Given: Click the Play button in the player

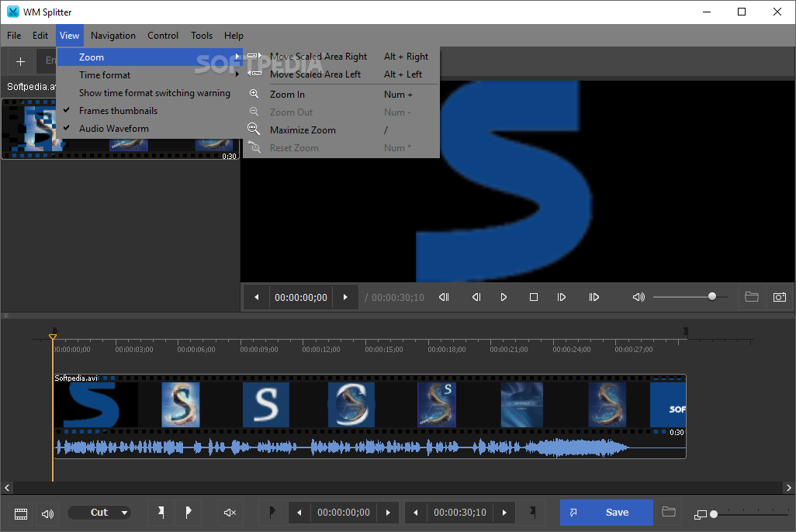Looking at the screenshot, I should (504, 297).
